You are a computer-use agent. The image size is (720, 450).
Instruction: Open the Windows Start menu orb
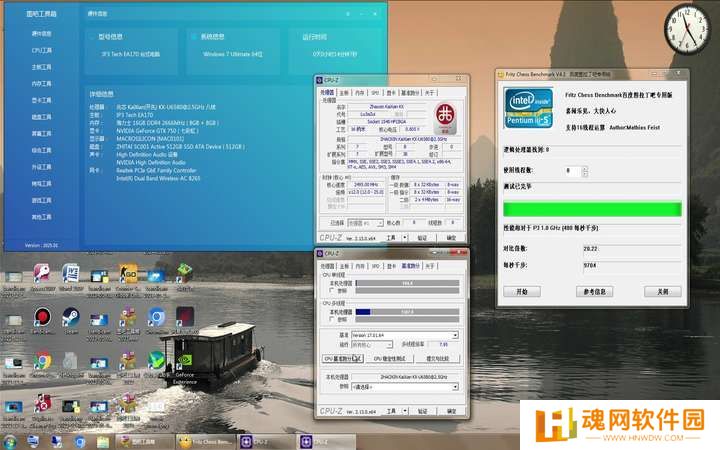tap(9, 442)
